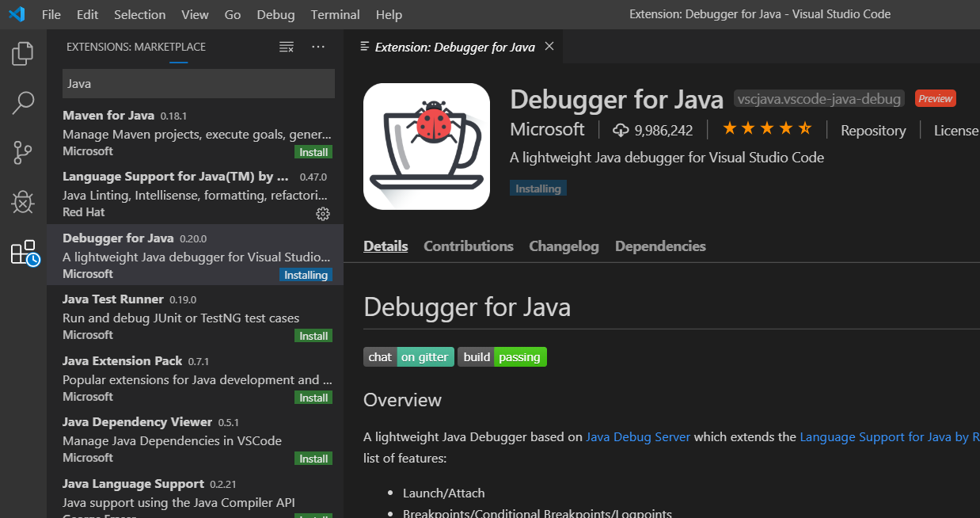Screen dimensions: 980x518
Task: Open the Selection menu
Action: 140,14
